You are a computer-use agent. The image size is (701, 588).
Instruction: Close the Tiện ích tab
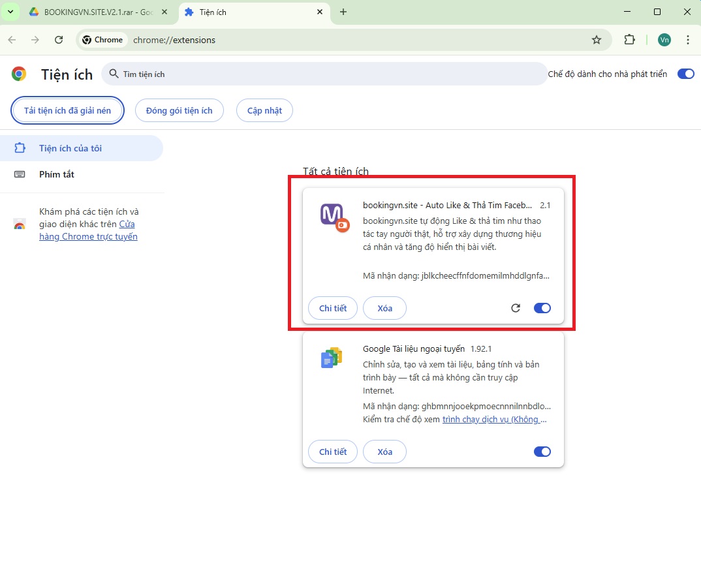[320, 12]
